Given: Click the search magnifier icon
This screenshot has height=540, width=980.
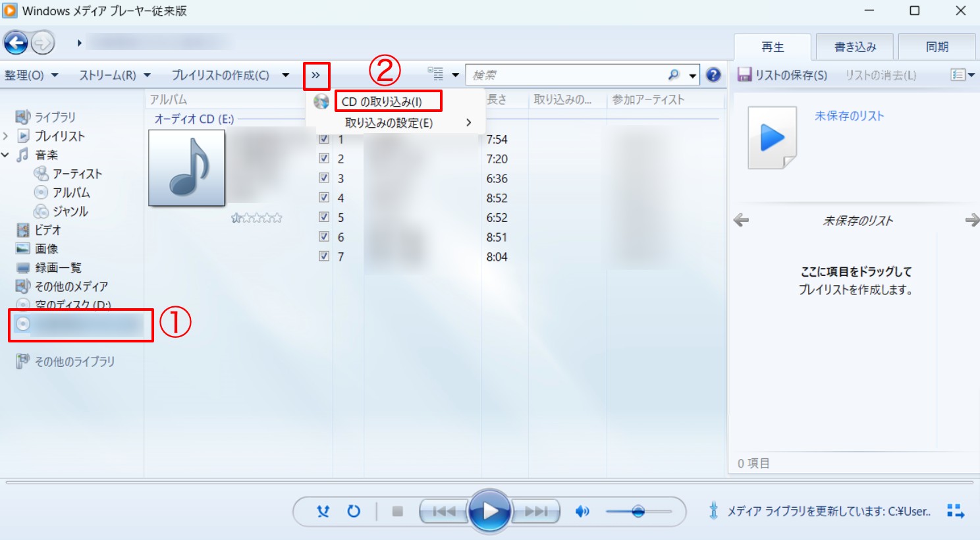Looking at the screenshot, I should point(673,75).
